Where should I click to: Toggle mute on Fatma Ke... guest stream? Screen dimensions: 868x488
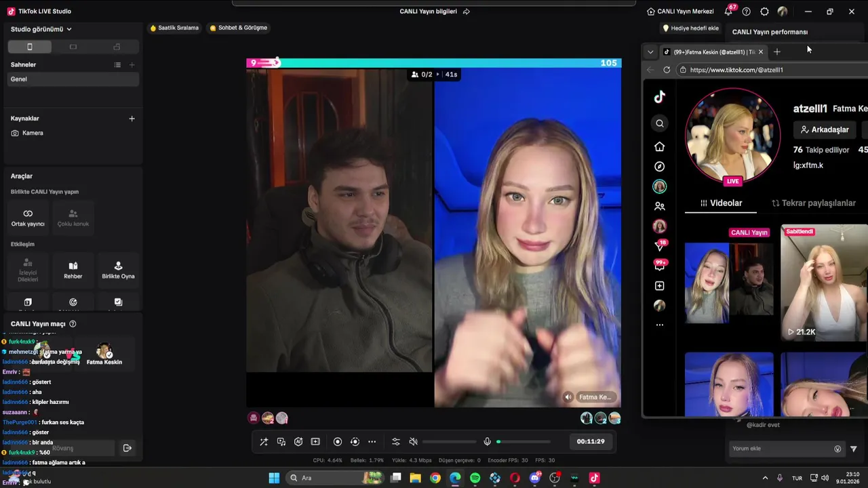pyautogui.click(x=568, y=397)
